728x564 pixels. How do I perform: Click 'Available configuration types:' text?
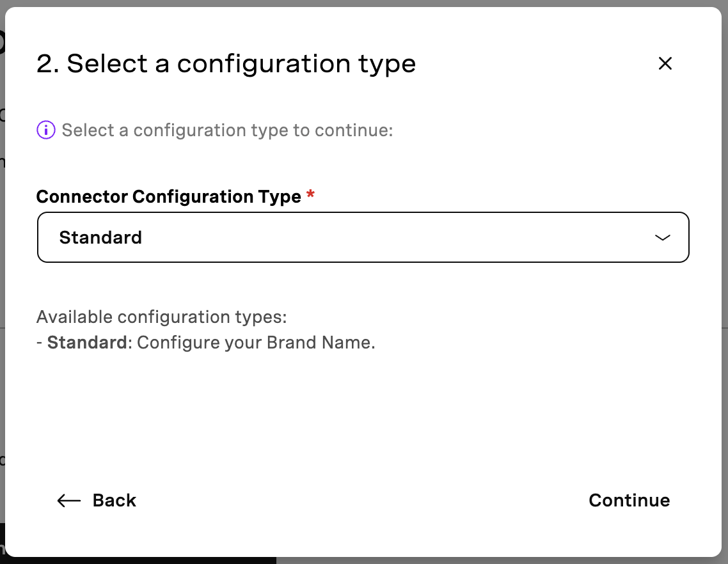[162, 317]
